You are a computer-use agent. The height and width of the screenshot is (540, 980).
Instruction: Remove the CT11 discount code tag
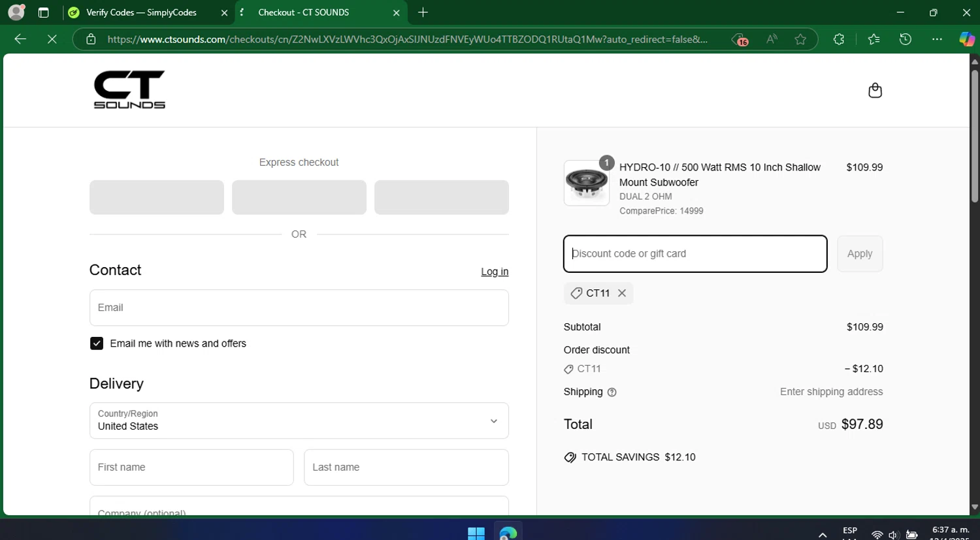[x=622, y=293]
